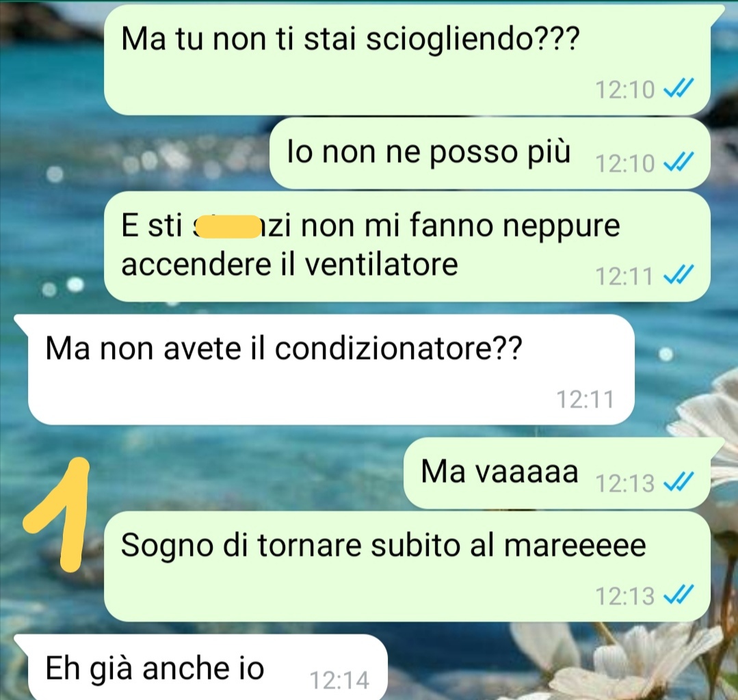Tap the 'Ma vaaaaa' message bubble
The height and width of the screenshot is (700, 738).
point(557,473)
